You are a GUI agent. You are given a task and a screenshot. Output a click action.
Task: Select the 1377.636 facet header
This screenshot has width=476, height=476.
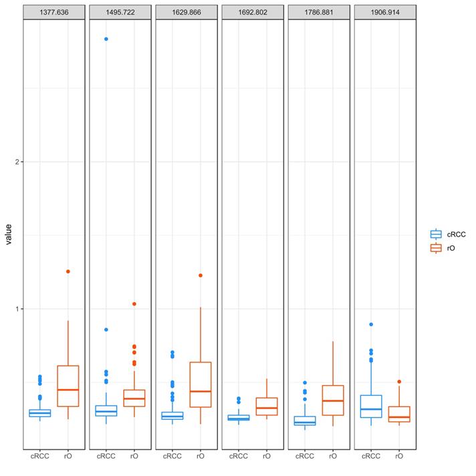coord(53,12)
